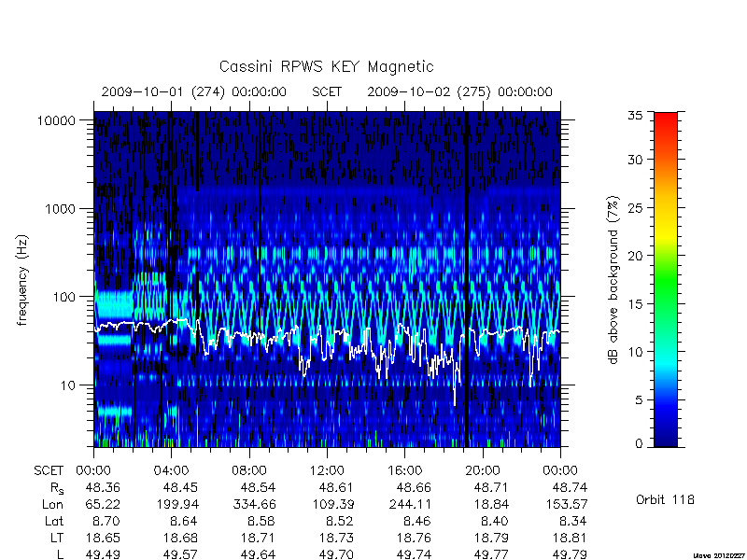Click the 04:00 time tick label
Viewport: 747px width, 560px height.
coord(171,470)
